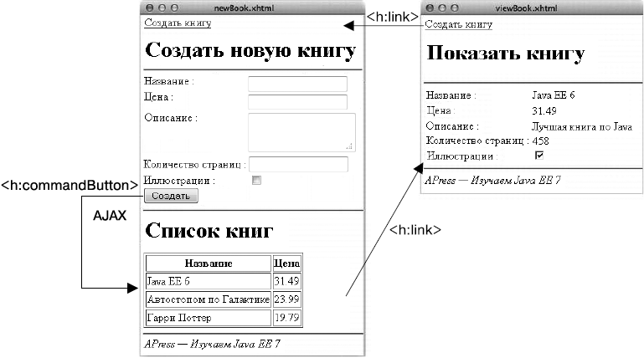Click the Название column header in the table
The image size is (644, 358).
pyautogui.click(x=208, y=263)
